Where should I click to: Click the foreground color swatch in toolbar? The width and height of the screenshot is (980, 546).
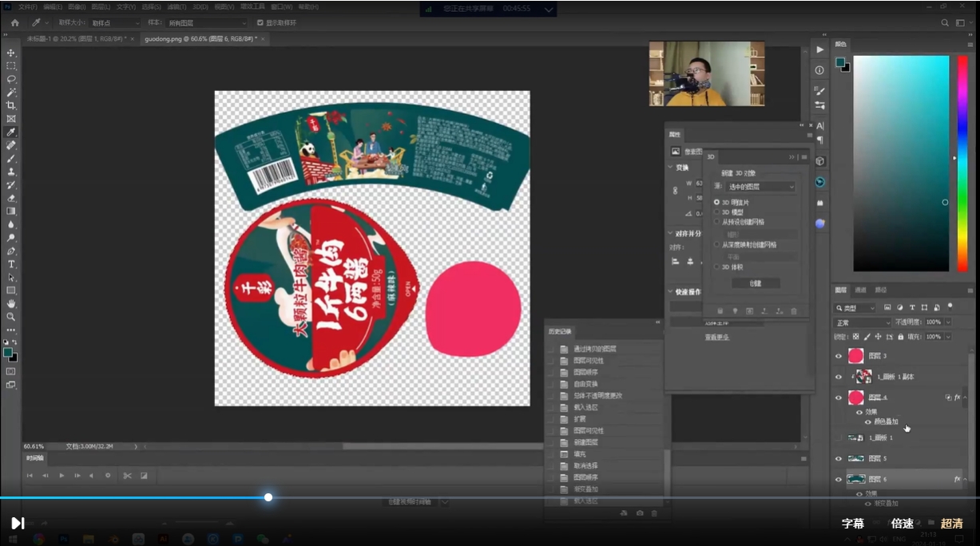coord(8,352)
